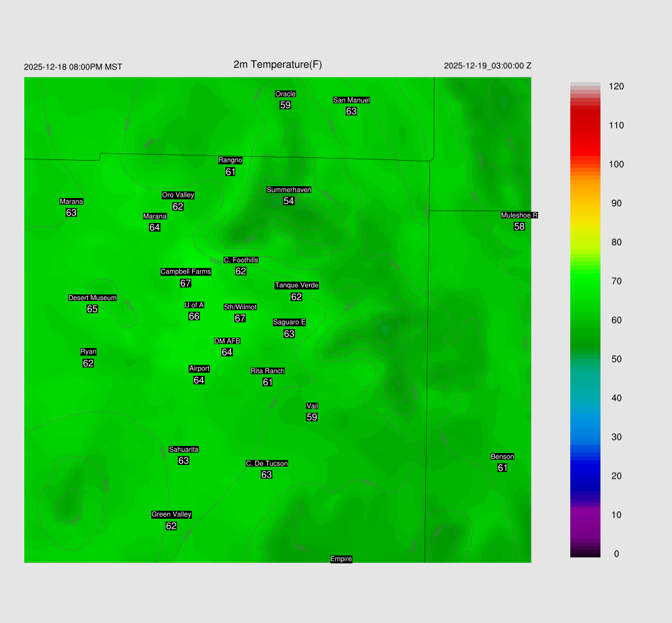Click the 5th/Wilmot station label
This screenshot has width=672, height=623.
(x=240, y=307)
